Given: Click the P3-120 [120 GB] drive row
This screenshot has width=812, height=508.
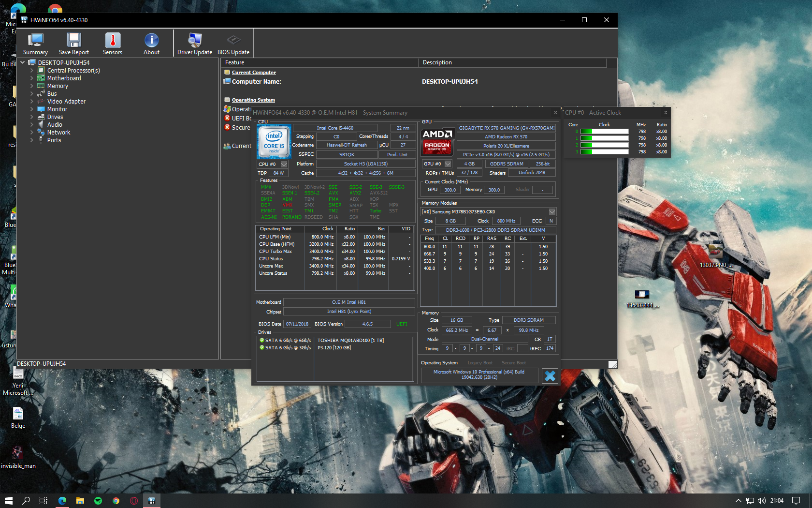Looking at the screenshot, I should coord(336,348).
